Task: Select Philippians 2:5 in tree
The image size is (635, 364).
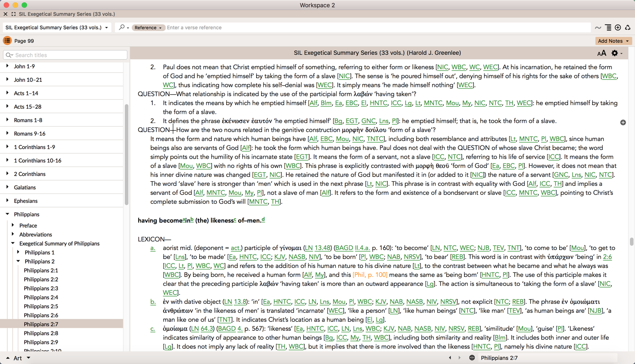Action: [41, 307]
